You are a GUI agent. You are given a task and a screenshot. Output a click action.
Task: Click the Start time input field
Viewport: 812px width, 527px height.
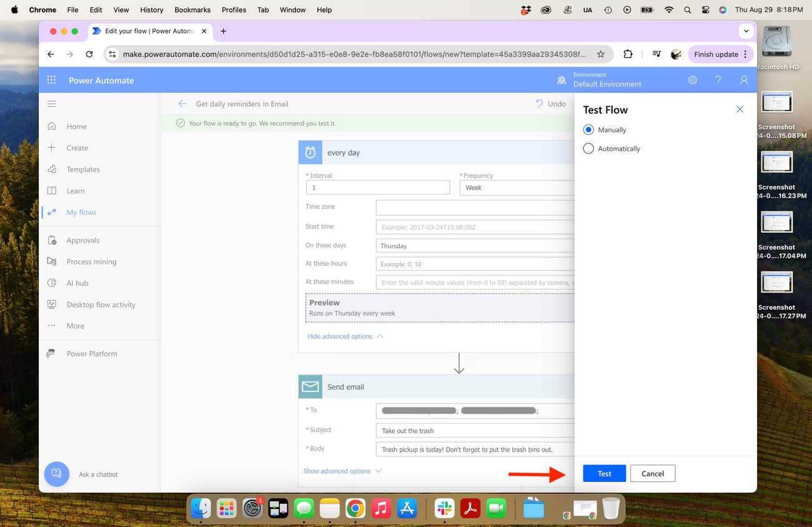pyautogui.click(x=475, y=227)
